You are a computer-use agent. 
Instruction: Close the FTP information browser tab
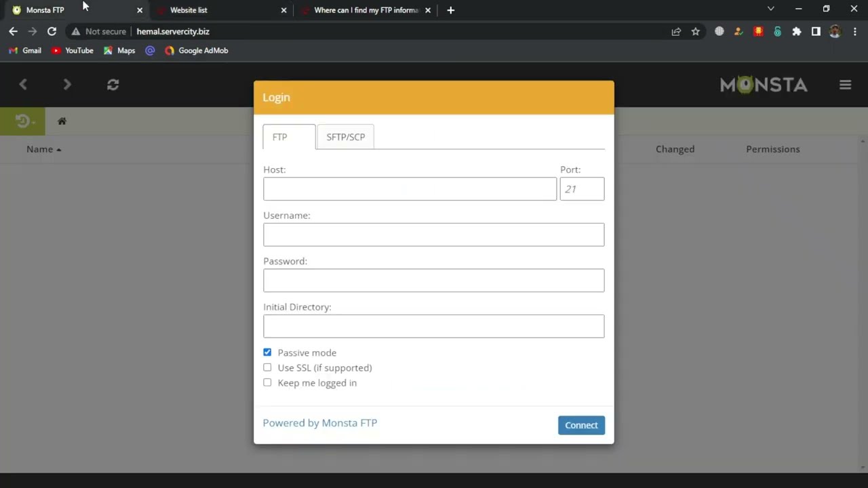point(428,10)
